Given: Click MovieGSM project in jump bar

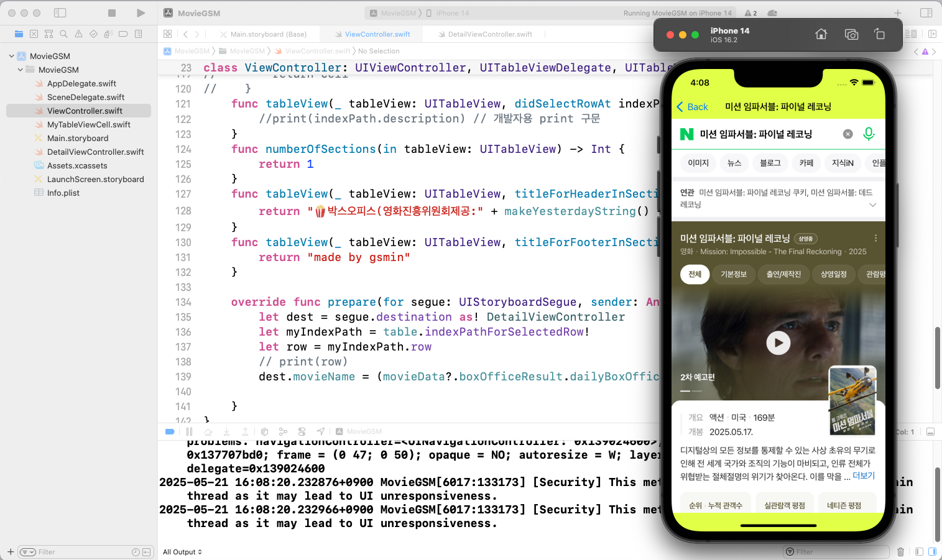Looking at the screenshot, I should tap(187, 51).
